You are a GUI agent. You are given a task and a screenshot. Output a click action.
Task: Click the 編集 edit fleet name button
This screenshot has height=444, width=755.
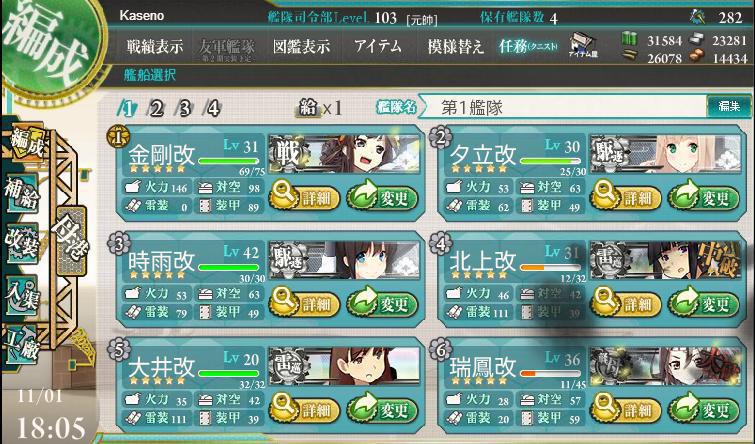point(729,106)
